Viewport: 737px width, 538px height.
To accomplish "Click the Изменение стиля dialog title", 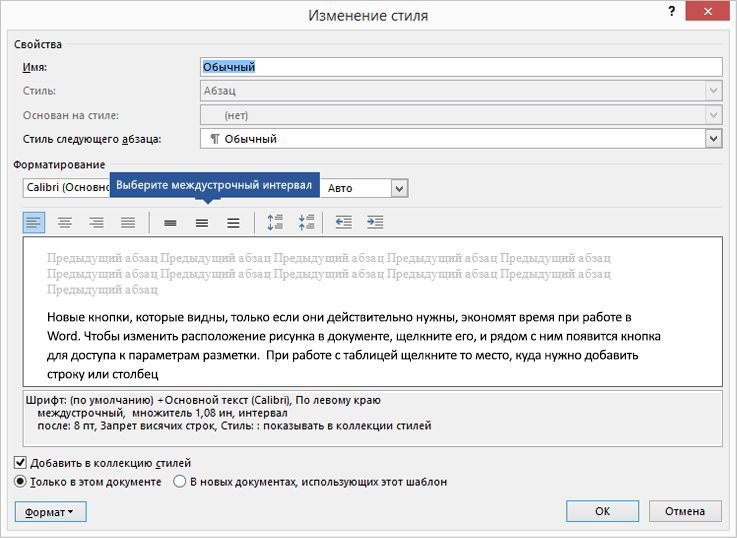I will [x=368, y=16].
